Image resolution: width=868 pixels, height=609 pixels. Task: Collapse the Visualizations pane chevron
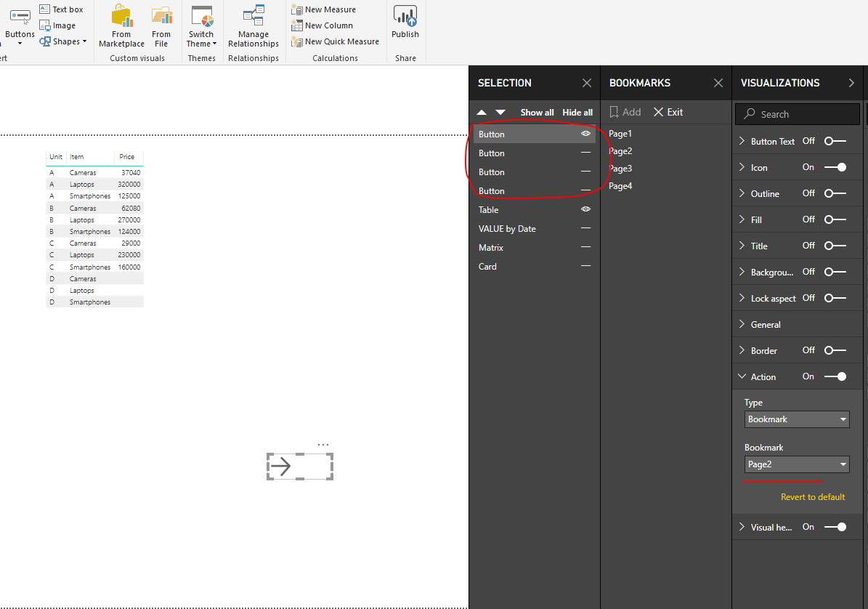pos(851,83)
